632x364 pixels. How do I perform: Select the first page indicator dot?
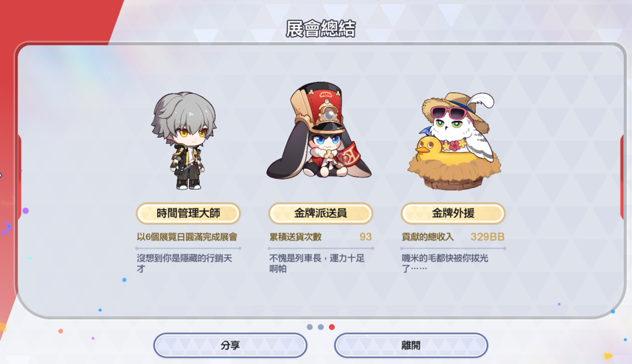[x=310, y=327]
